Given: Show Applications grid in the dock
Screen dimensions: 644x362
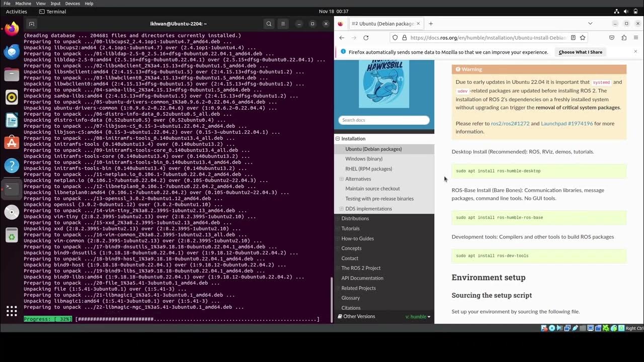Looking at the screenshot, I should click(x=12, y=311).
